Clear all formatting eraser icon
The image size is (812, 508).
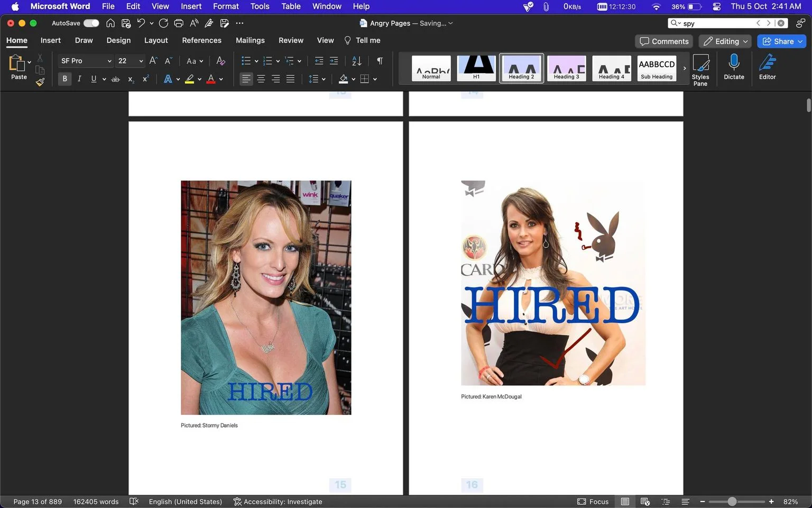click(221, 61)
